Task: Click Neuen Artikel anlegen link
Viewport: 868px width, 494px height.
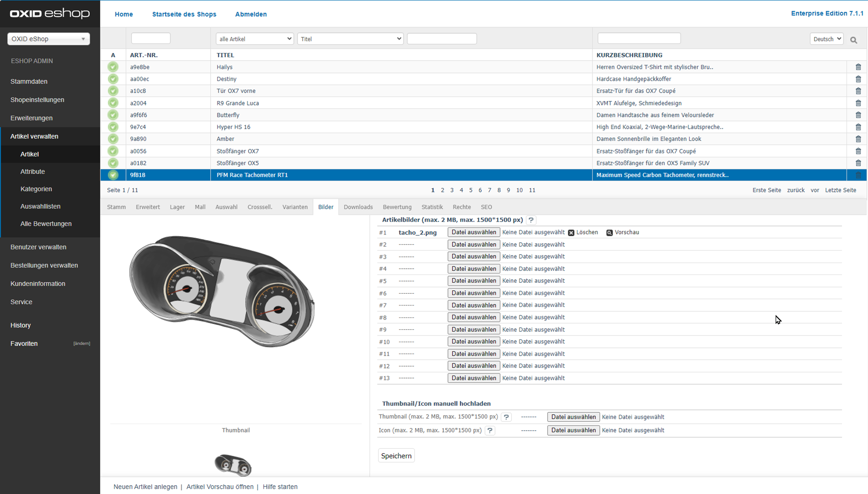Action: 145,487
